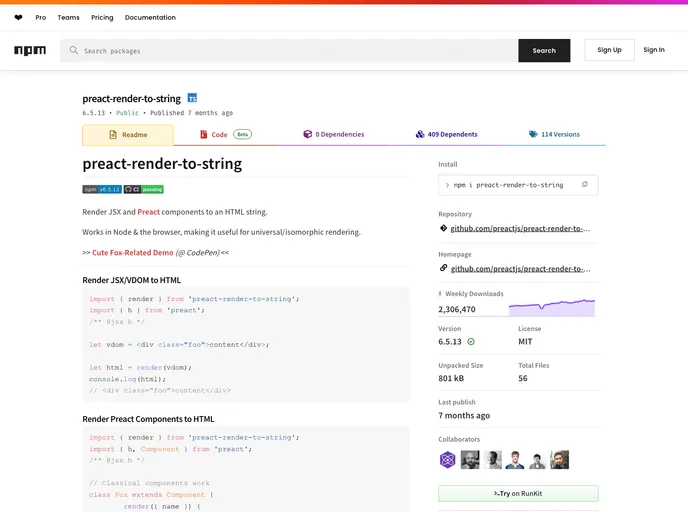This screenshot has height=512, width=688.
Task: Click the CI passing badge
Action: pyautogui.click(x=143, y=189)
